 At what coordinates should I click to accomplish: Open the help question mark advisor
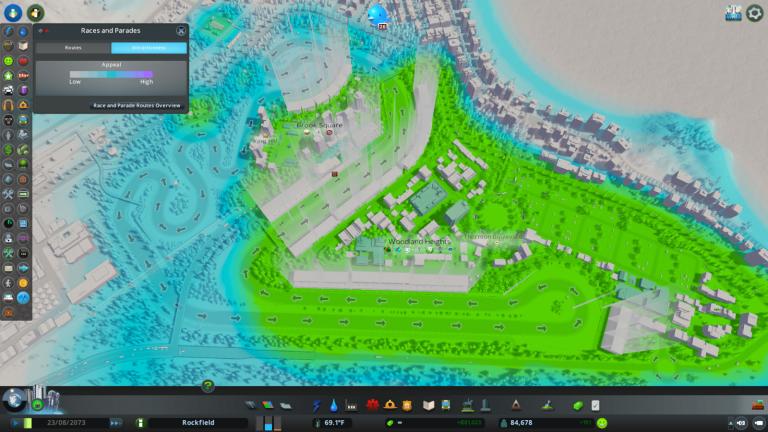pyautogui.click(x=208, y=386)
